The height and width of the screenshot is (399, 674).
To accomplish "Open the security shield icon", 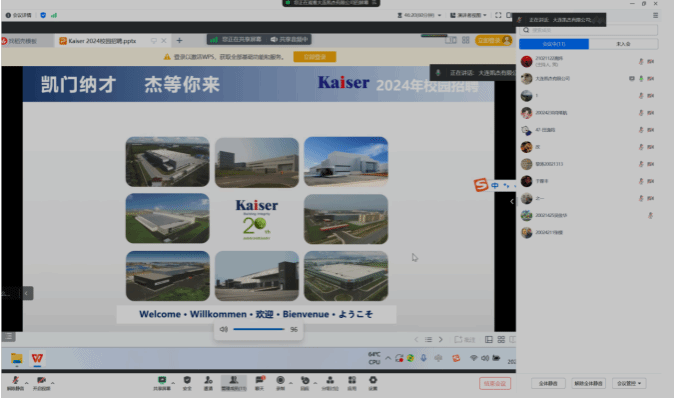I will 187,382.
